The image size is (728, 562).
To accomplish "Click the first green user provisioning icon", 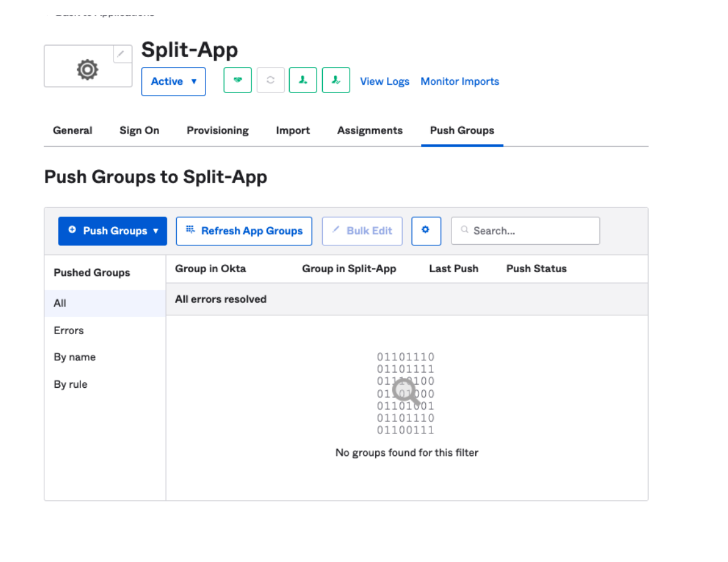I will [303, 81].
